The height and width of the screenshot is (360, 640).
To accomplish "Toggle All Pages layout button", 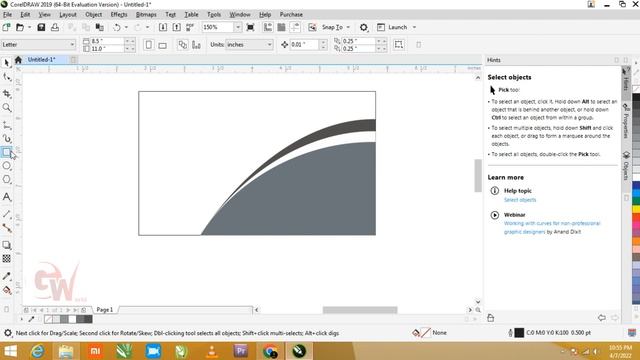I will point(182,44).
